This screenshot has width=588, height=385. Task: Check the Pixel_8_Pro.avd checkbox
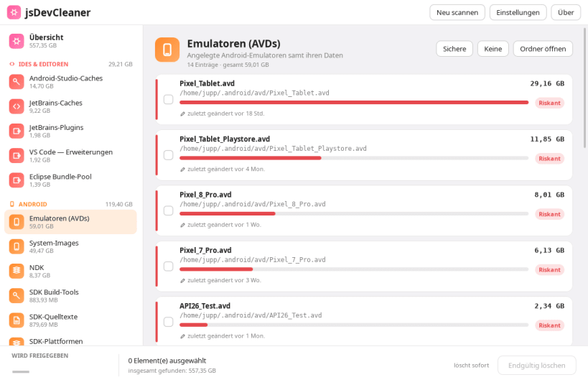169,210
